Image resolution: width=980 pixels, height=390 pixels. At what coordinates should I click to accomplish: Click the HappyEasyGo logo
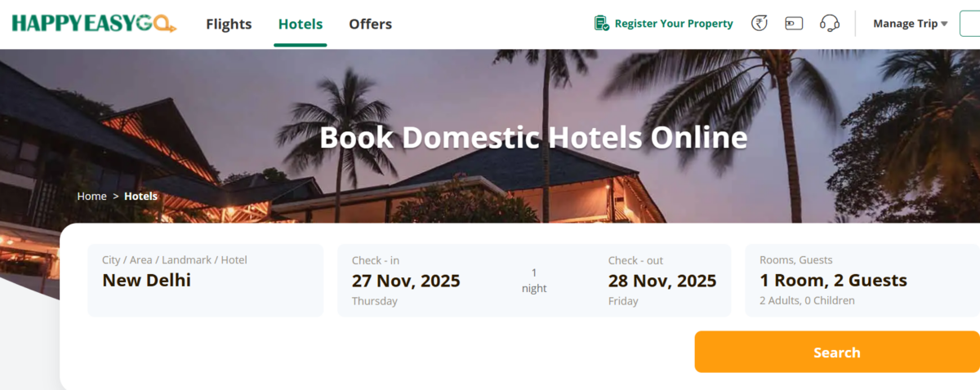click(x=94, y=24)
